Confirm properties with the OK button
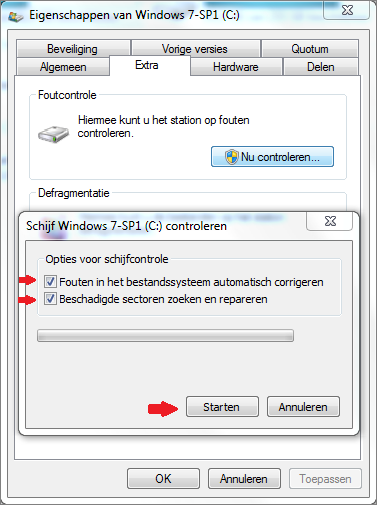Viewport: 377px width, 505px height. [x=163, y=479]
